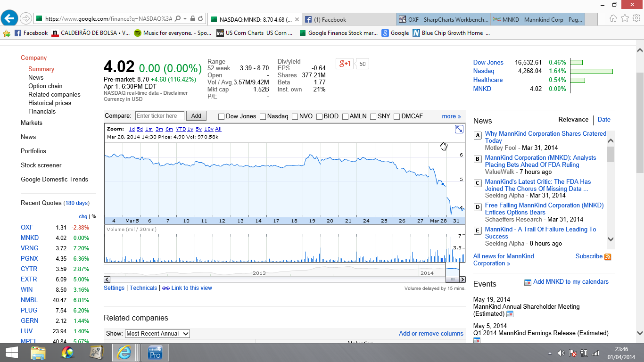Screen dimensions: 644x362
Task: Click 'Add or remove columns' link
Action: pos(431,333)
